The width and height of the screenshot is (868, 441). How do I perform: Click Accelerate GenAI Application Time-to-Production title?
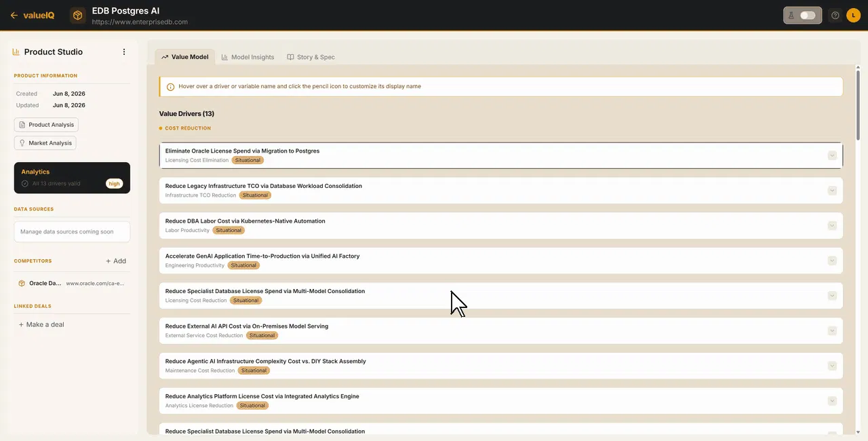pyautogui.click(x=262, y=256)
